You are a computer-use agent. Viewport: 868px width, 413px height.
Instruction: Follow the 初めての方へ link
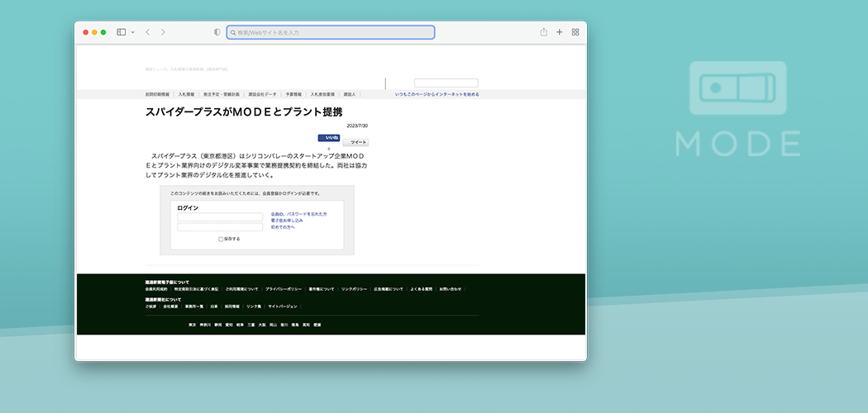pos(283,227)
